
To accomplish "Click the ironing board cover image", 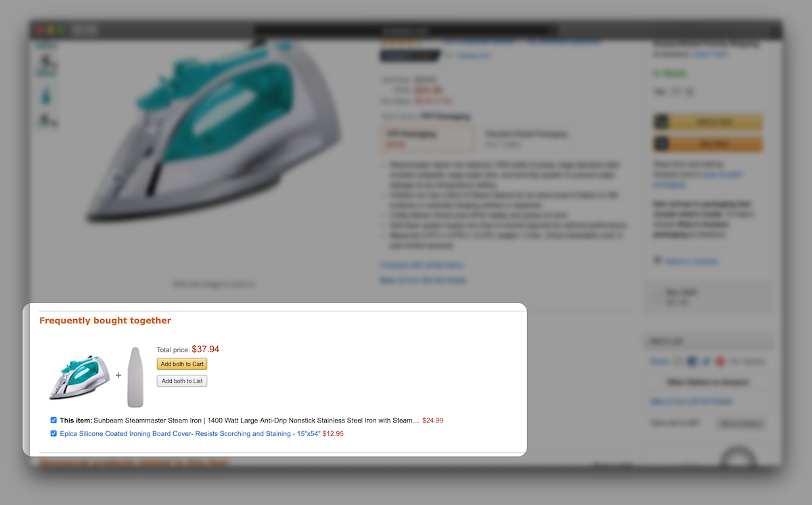I will (x=135, y=377).
